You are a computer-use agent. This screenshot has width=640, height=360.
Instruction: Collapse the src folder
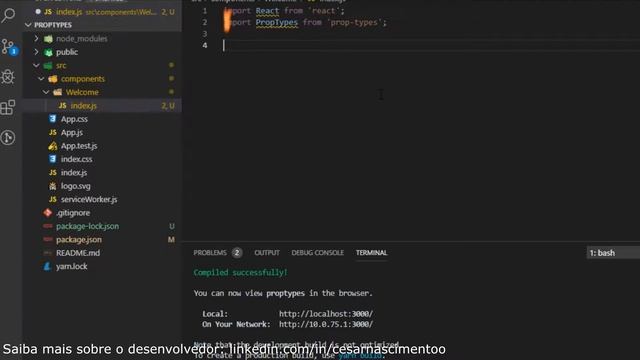click(36, 65)
